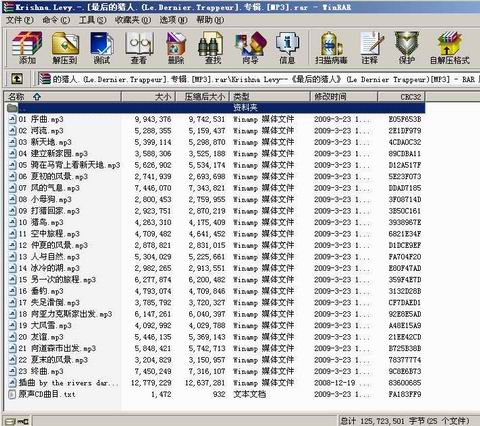Open the 向导 (Wizard) toolbar icon
Image resolution: width=480 pixels, height=426 pixels.
click(x=251, y=47)
